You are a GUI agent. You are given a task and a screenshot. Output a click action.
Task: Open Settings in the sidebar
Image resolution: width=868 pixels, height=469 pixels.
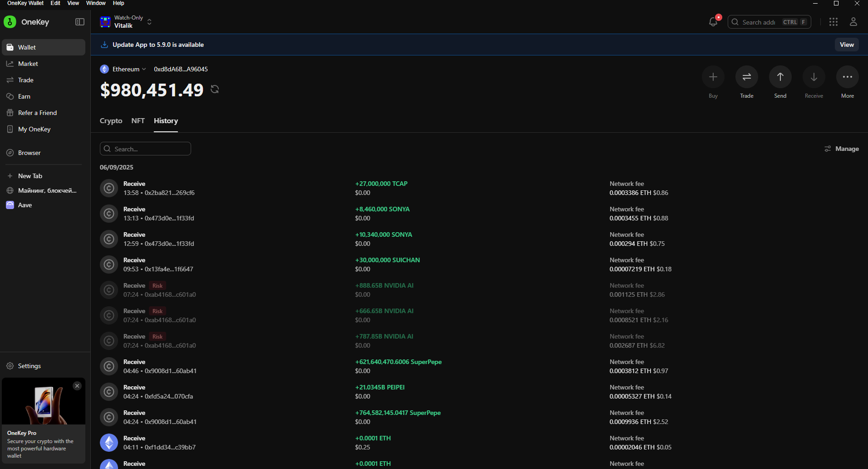pyautogui.click(x=43, y=366)
